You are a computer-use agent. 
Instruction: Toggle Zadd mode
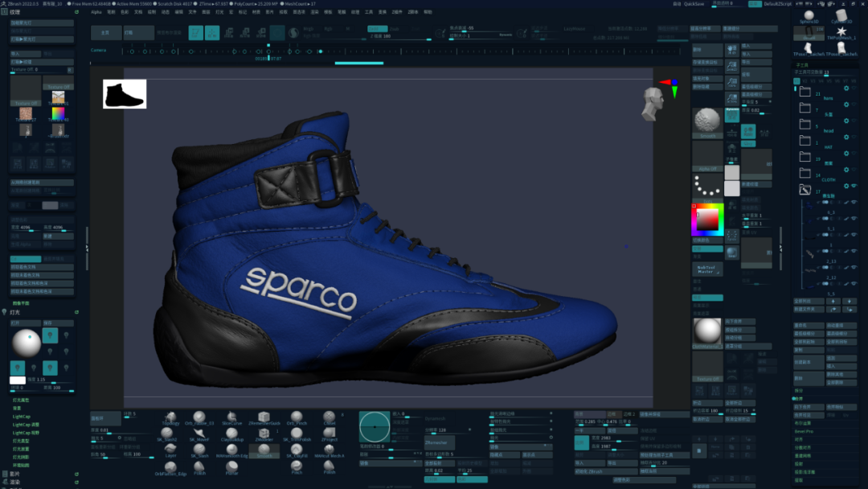377,29
